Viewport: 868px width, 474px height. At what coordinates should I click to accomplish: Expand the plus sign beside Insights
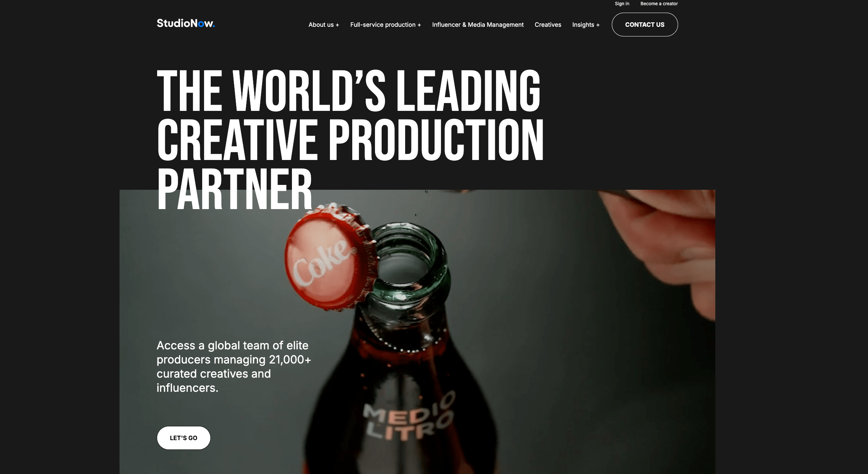[x=598, y=25]
